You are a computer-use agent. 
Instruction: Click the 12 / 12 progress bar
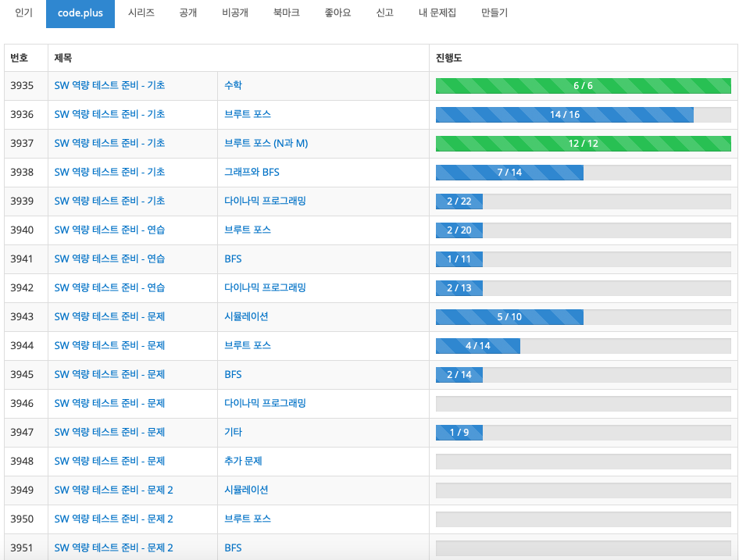coord(583,143)
